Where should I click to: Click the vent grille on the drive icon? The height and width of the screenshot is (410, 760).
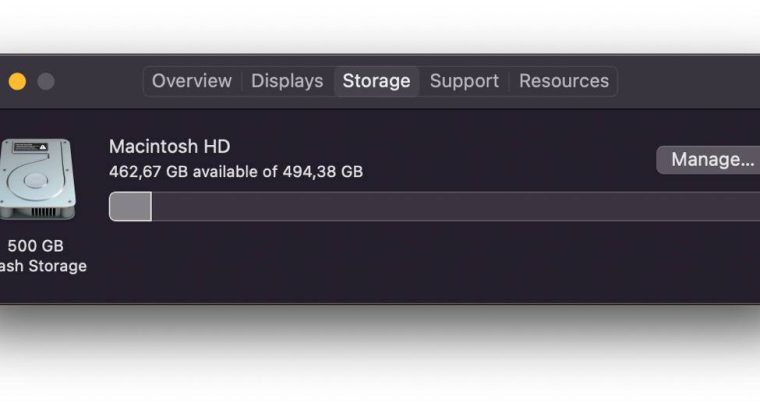point(44,212)
